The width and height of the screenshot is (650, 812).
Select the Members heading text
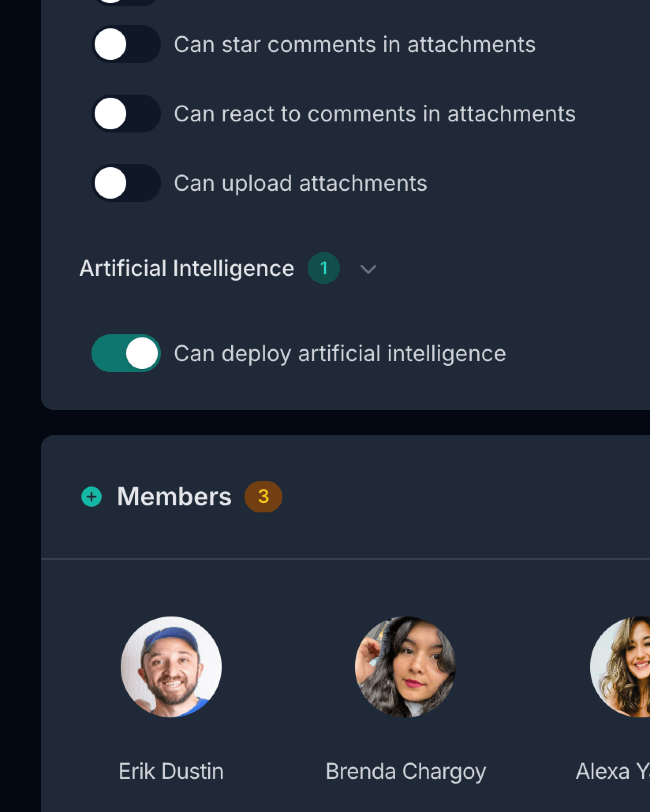tap(174, 496)
